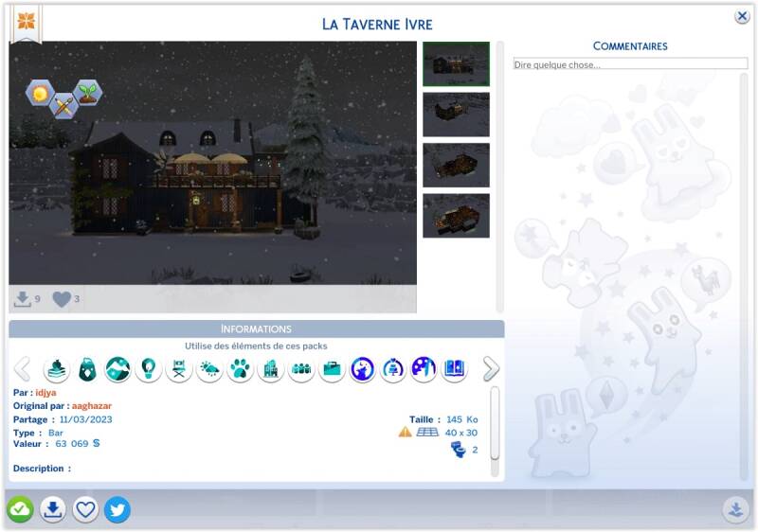
Task: Click the wedding cake pack icon
Action: pyautogui.click(x=393, y=369)
